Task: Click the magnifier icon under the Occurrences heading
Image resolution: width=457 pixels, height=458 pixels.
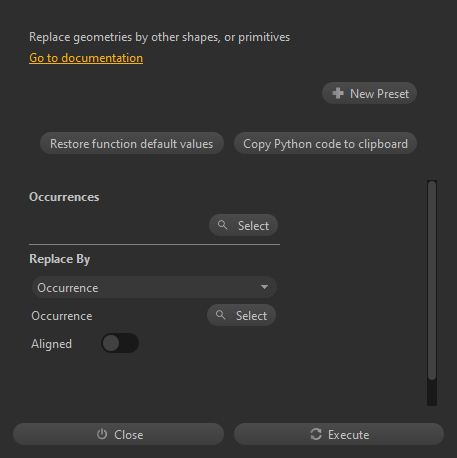Action: 222,225
